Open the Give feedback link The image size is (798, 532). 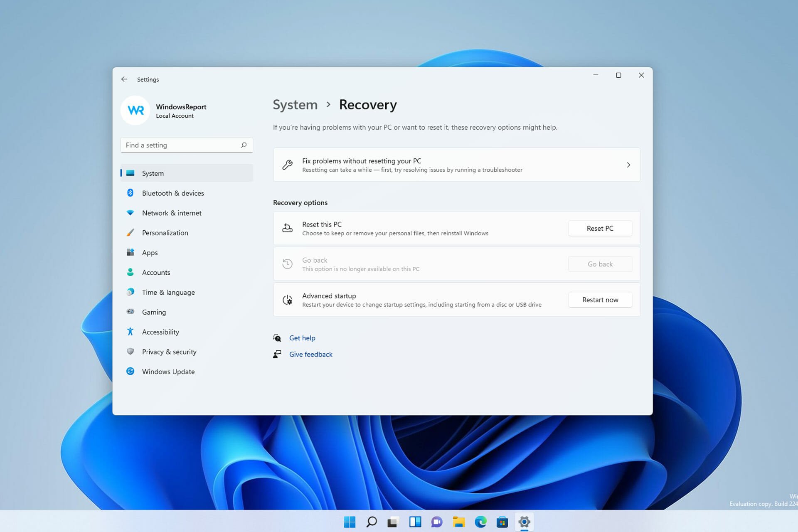310,354
